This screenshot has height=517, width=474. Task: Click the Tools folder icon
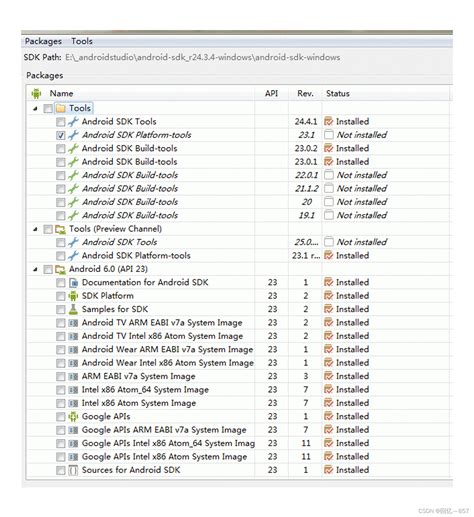click(x=60, y=108)
